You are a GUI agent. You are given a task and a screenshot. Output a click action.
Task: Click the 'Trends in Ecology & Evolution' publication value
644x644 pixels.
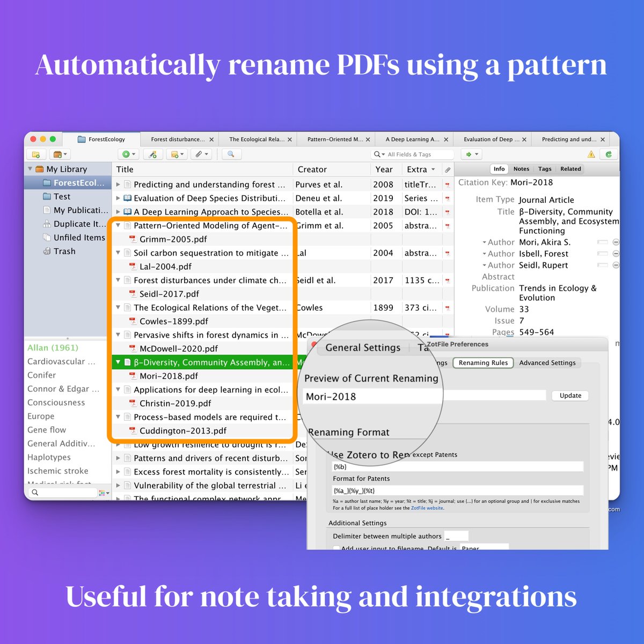558,293
